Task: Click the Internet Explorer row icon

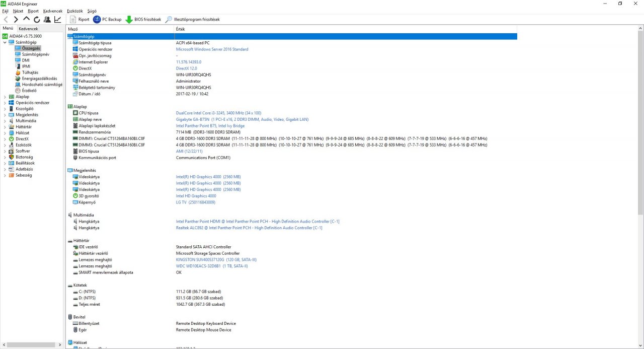Action: coord(75,62)
